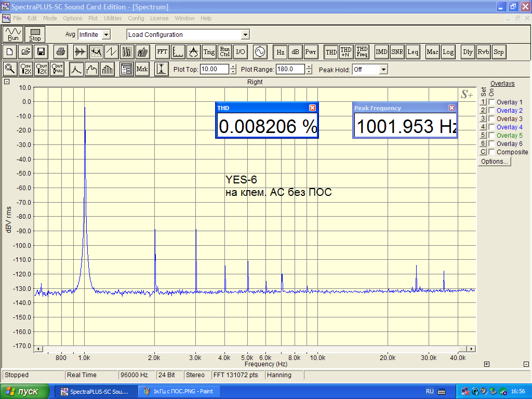
Task: Click the THD+N toolbar icon
Action: [345, 52]
